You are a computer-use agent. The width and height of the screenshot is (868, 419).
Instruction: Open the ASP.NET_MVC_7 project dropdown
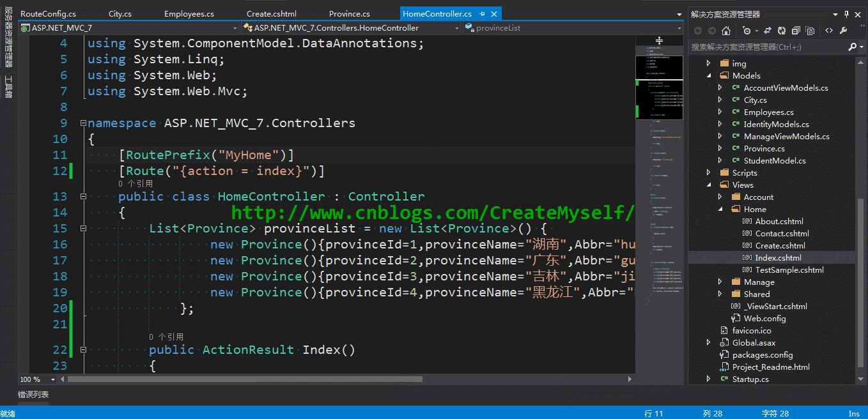coord(128,27)
